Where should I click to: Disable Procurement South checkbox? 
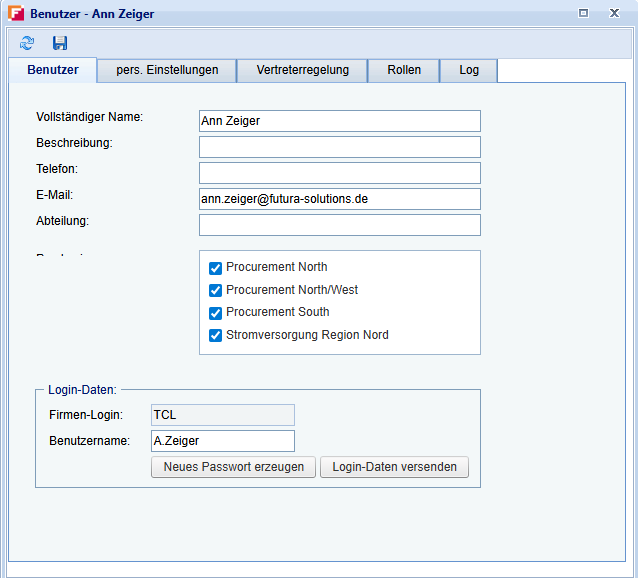[x=215, y=312]
